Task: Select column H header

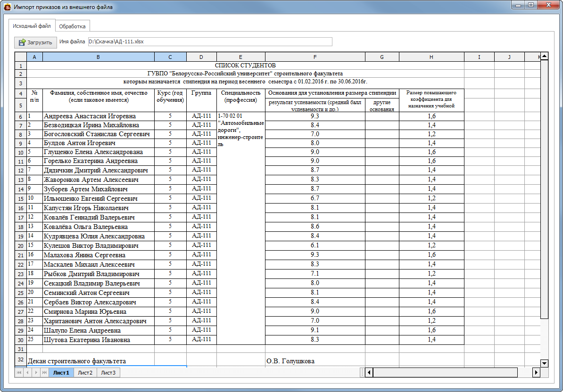Action: pyautogui.click(x=431, y=57)
